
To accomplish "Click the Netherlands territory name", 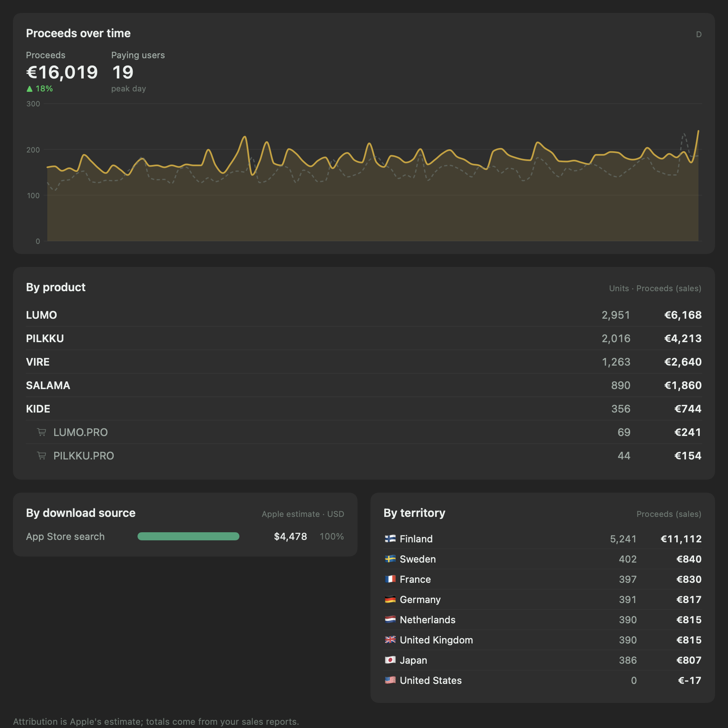I will (x=427, y=620).
